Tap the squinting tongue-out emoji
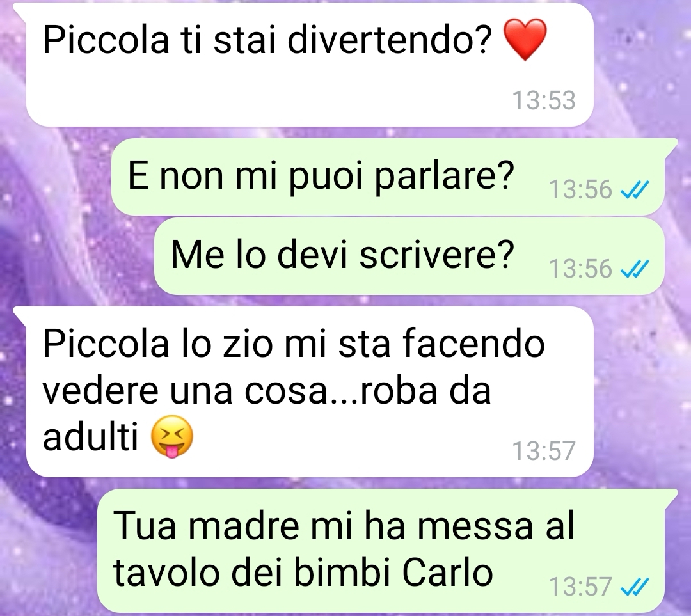 [172, 436]
